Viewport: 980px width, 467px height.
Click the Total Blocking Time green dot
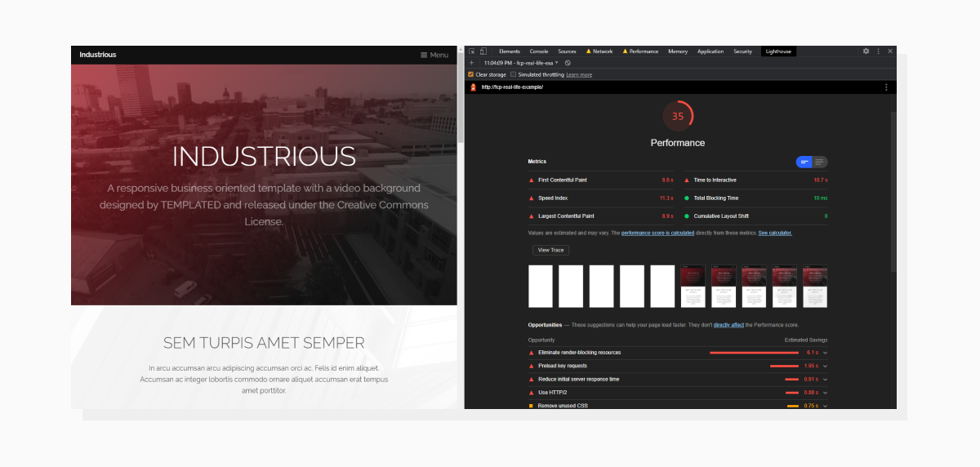click(687, 198)
